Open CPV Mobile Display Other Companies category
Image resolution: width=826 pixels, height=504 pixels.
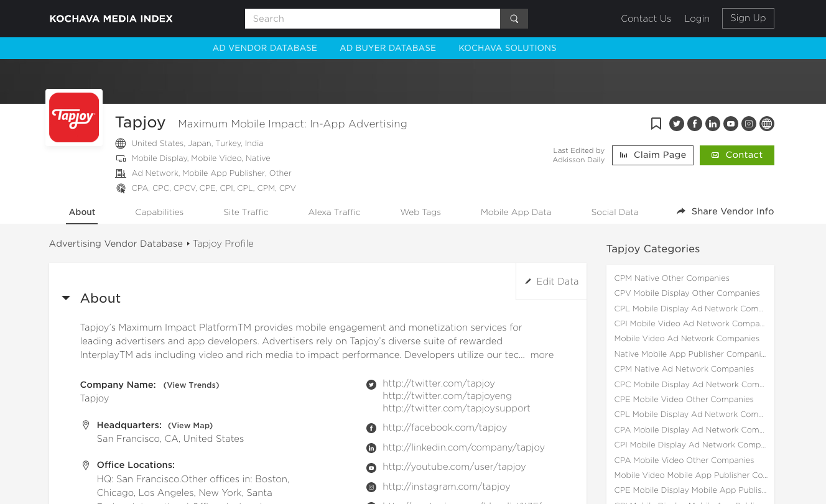[x=687, y=293]
